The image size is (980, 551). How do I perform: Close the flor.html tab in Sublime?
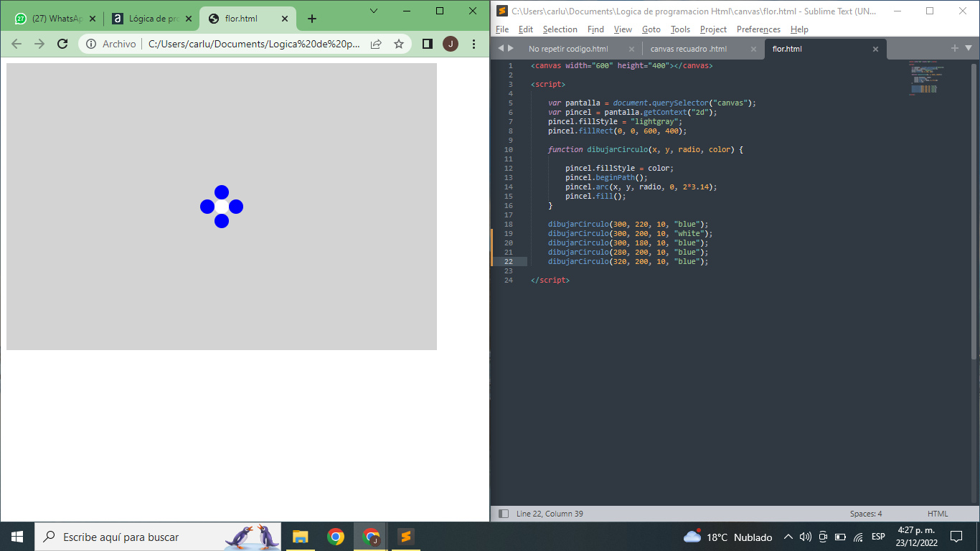(875, 49)
